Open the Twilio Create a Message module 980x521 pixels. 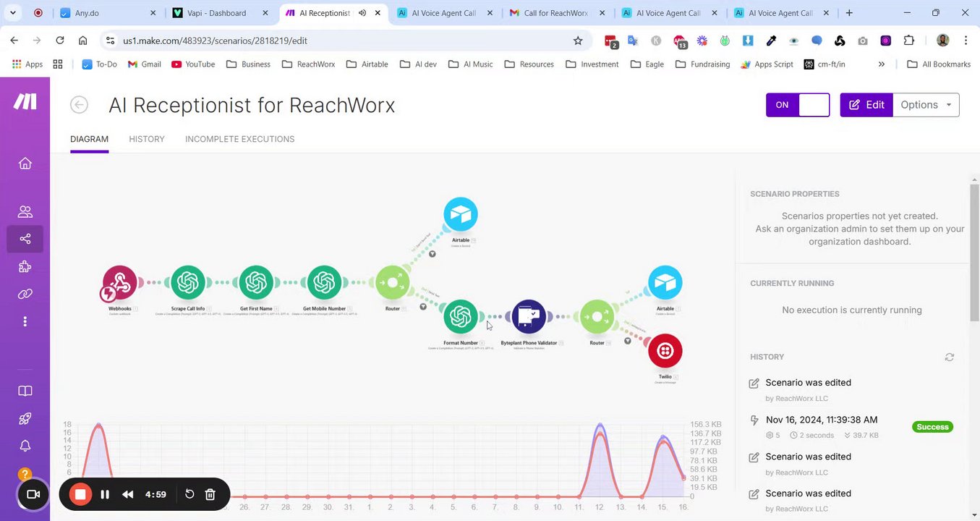point(665,351)
